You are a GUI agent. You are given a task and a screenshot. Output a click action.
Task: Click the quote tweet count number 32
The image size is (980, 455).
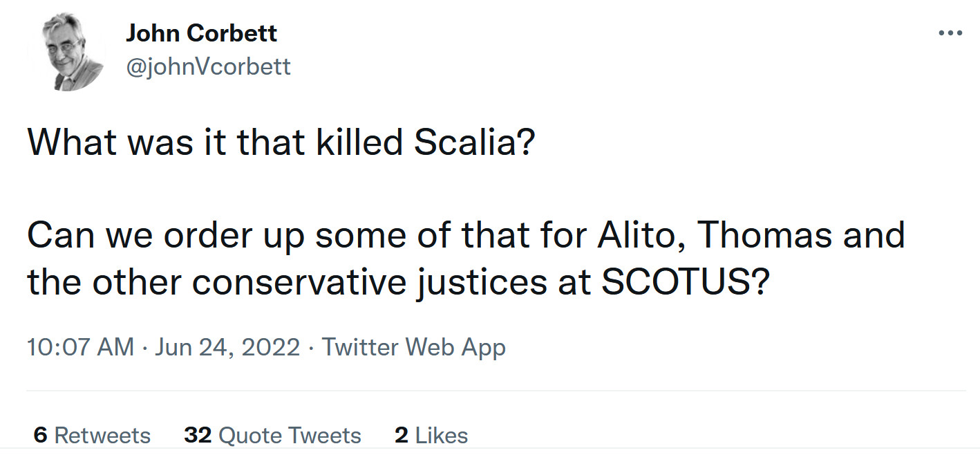pyautogui.click(x=197, y=435)
